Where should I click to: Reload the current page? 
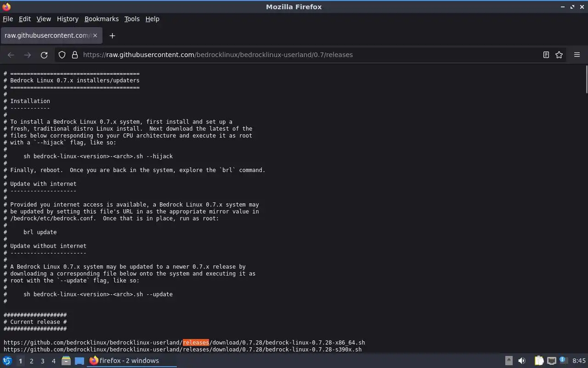click(x=44, y=55)
